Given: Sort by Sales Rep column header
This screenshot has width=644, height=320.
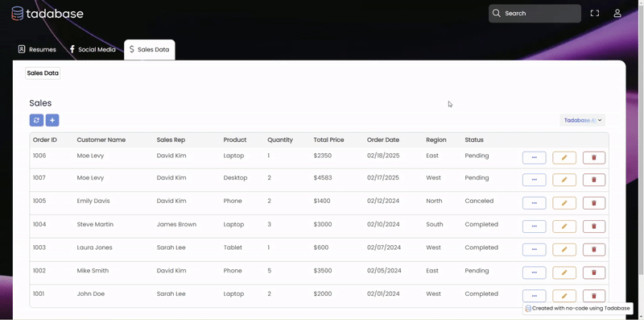Looking at the screenshot, I should click(x=171, y=139).
